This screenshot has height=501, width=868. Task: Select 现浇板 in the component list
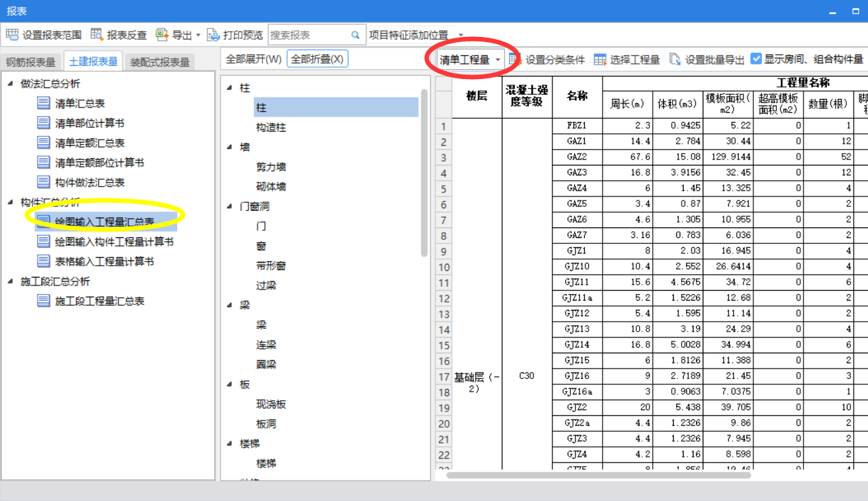(x=271, y=404)
